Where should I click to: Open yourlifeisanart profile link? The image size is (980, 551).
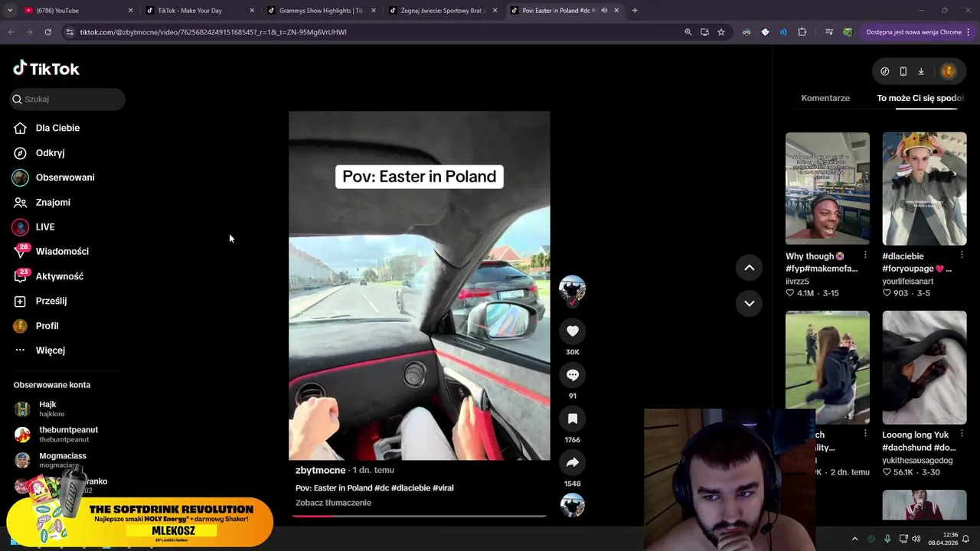click(908, 282)
